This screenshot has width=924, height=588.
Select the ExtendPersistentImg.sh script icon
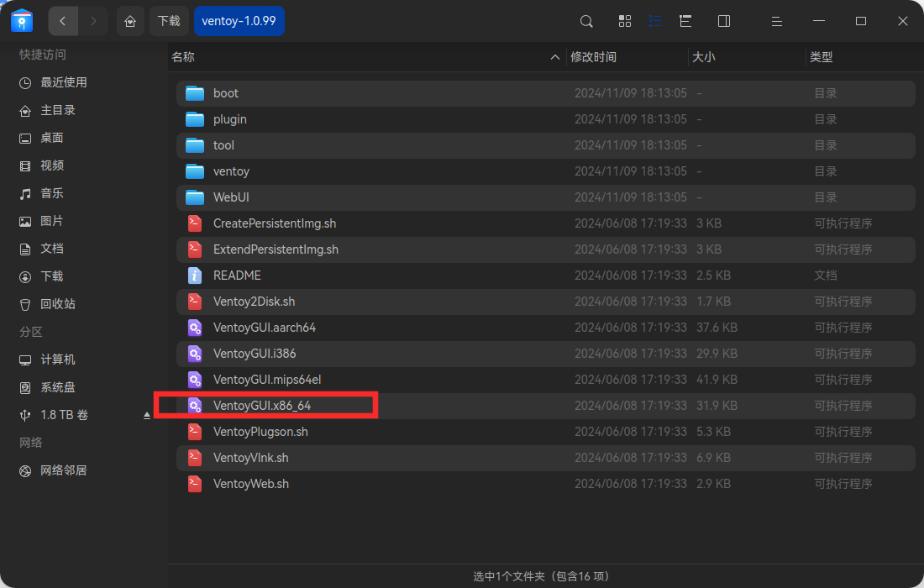pos(195,249)
